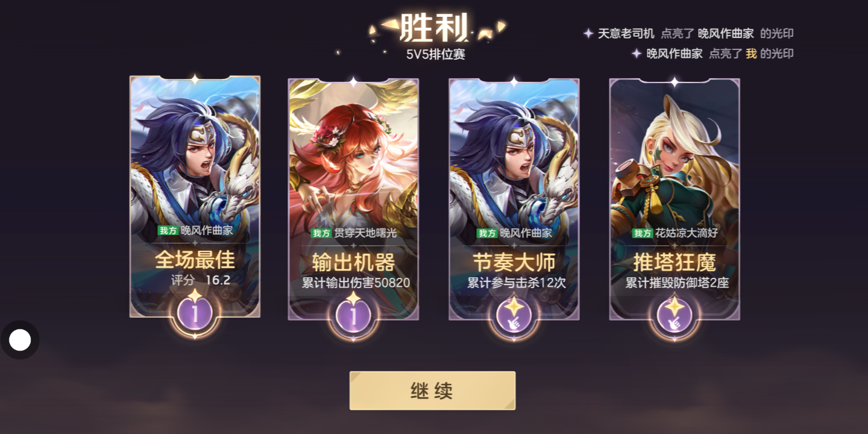Viewport: 868px width, 434px height.
Task: Tap the like hand icon under 节奏大师
Action: coord(514,316)
